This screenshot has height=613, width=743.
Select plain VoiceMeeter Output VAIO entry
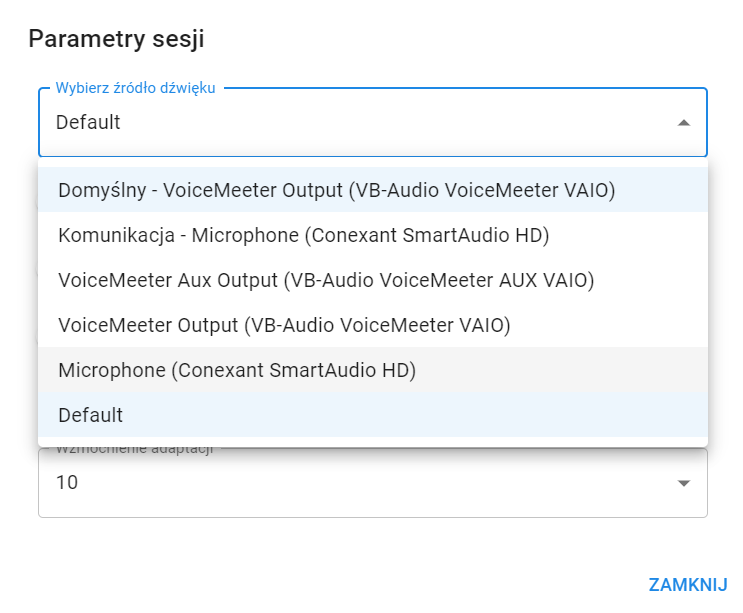point(284,325)
